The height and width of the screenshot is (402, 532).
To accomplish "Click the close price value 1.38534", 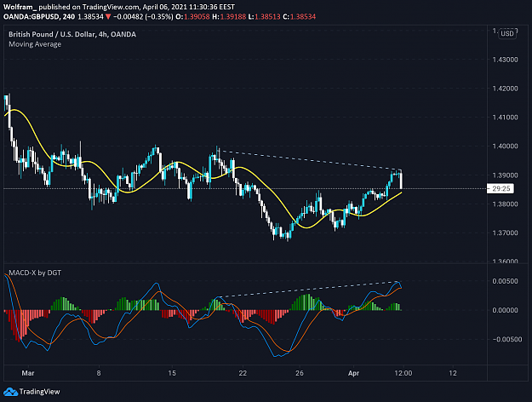I will point(303,17).
